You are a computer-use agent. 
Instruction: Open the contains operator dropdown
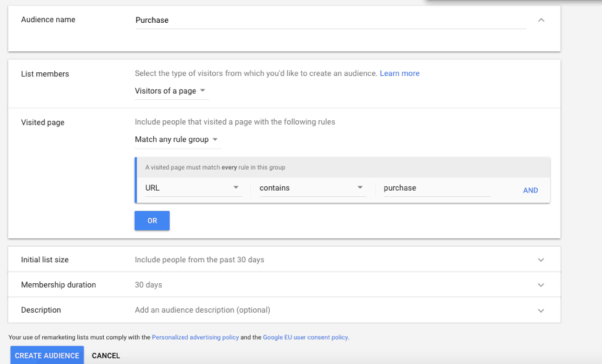point(311,188)
